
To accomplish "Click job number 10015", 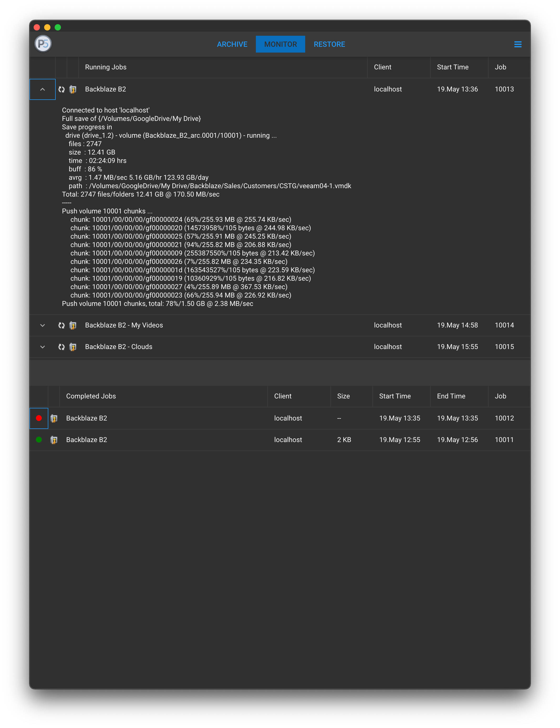I will (x=504, y=347).
